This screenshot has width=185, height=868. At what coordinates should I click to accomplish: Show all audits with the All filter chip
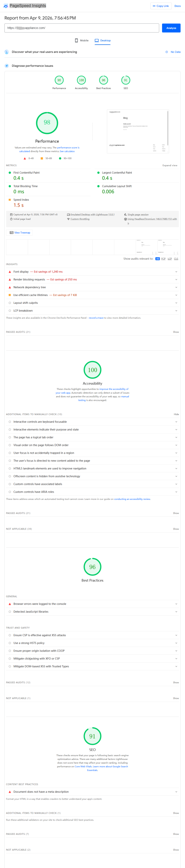pyautogui.click(x=158, y=259)
